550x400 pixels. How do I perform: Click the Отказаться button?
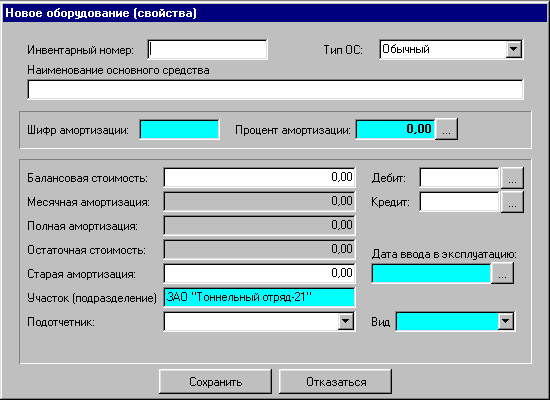(x=335, y=381)
